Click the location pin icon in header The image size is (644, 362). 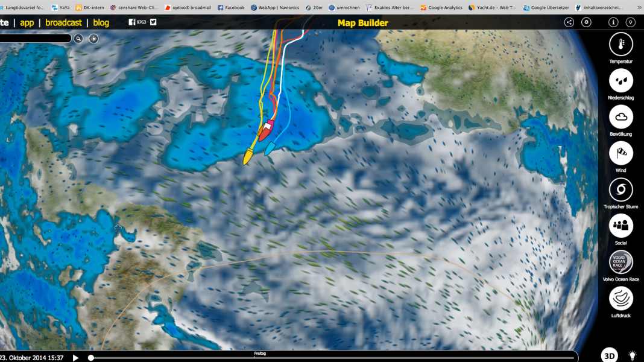[x=631, y=22]
